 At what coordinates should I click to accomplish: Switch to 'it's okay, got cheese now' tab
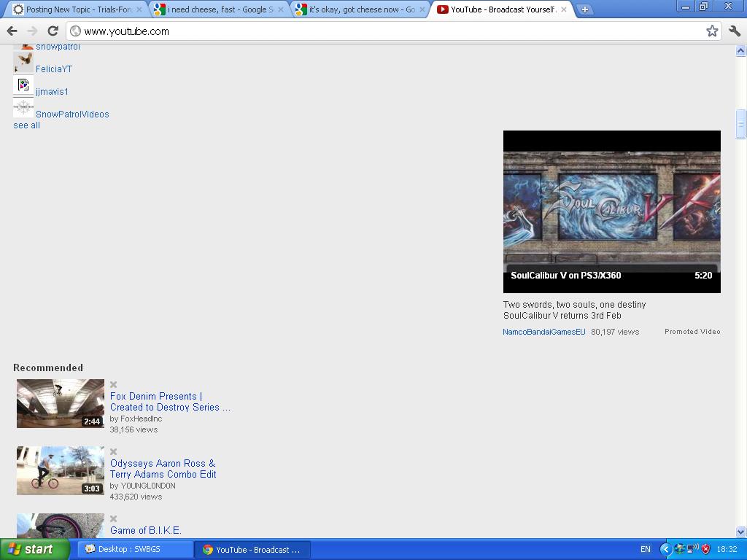pyautogui.click(x=360, y=9)
